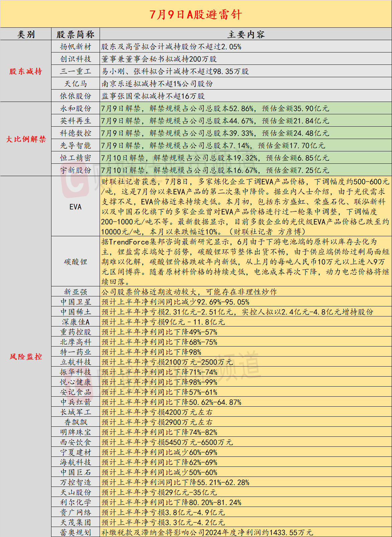Click text 预计上半年净亏损9亿元-11.8亿元
The height and width of the screenshot is (537, 392).
click(163, 322)
